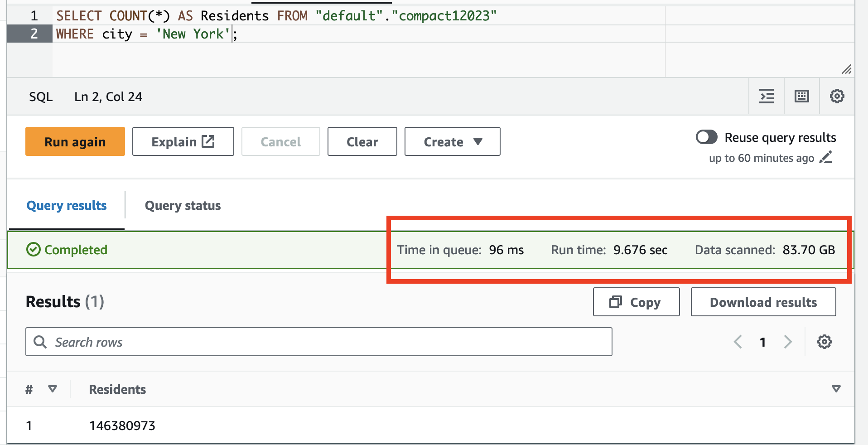Click the Completed status checkmark icon
This screenshot has width=868, height=445.
(x=33, y=250)
